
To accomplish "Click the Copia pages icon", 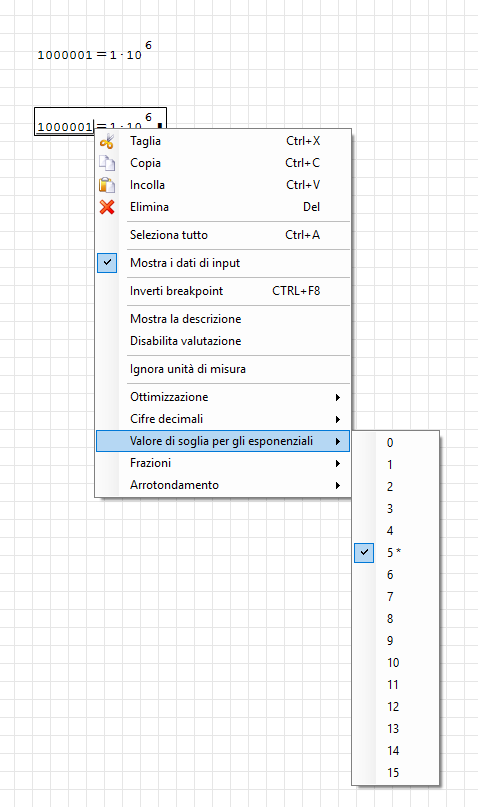I will click(107, 163).
